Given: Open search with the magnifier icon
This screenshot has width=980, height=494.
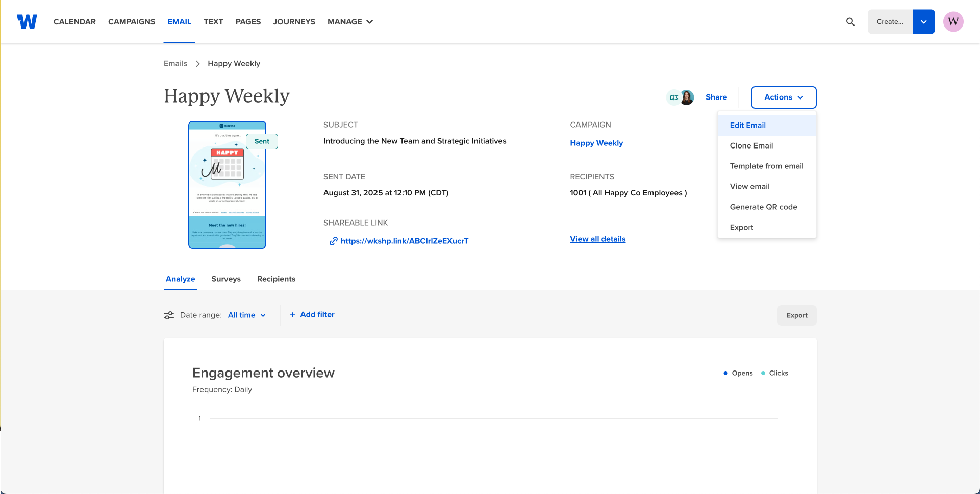Looking at the screenshot, I should [x=850, y=21].
